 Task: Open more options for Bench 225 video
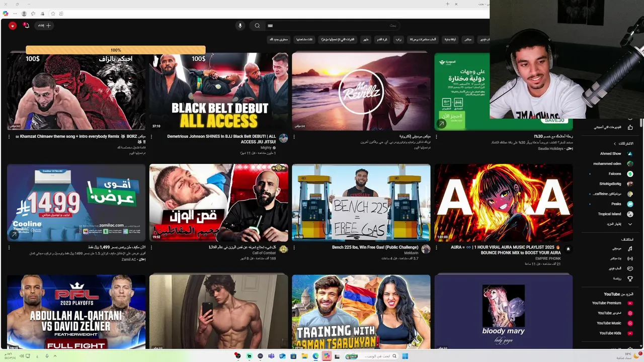(x=294, y=248)
